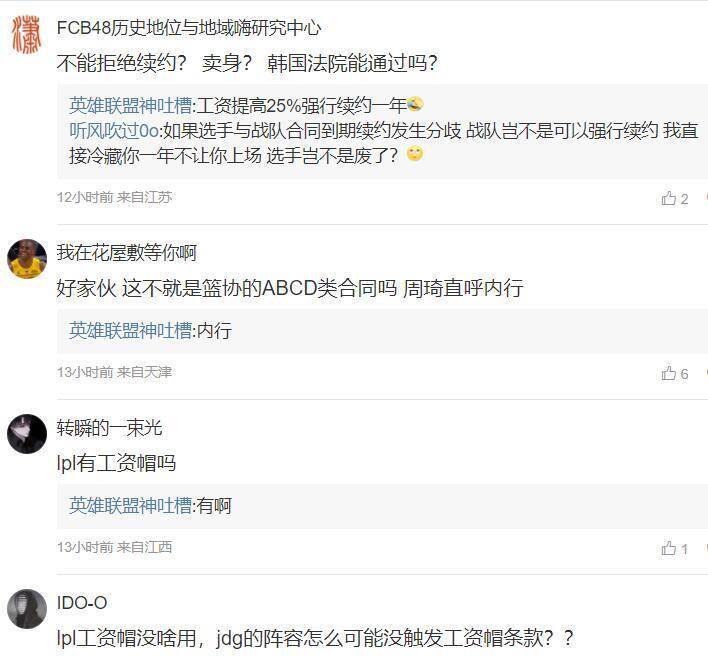The width and height of the screenshot is (708, 661).
Task: Open 英雄联盟神吐槽 link in 内行 reply
Action: (130, 331)
